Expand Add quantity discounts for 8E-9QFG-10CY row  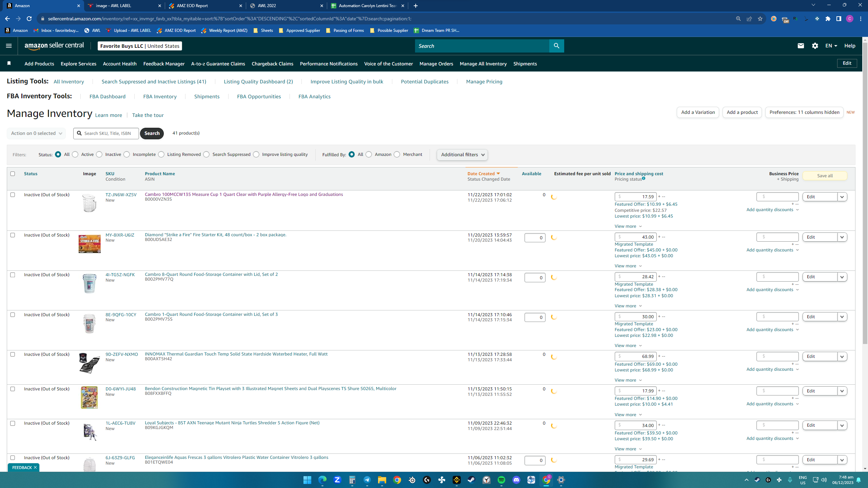[x=772, y=329]
